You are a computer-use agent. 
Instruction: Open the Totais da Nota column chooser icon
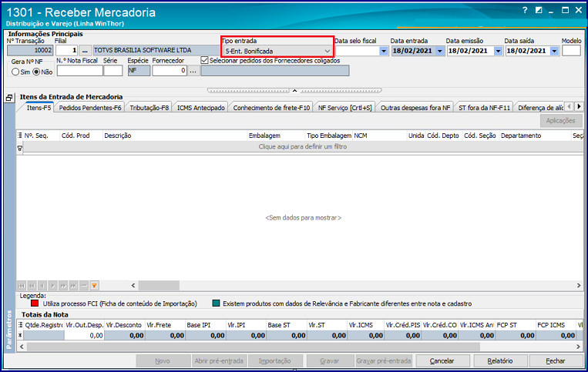point(21,325)
